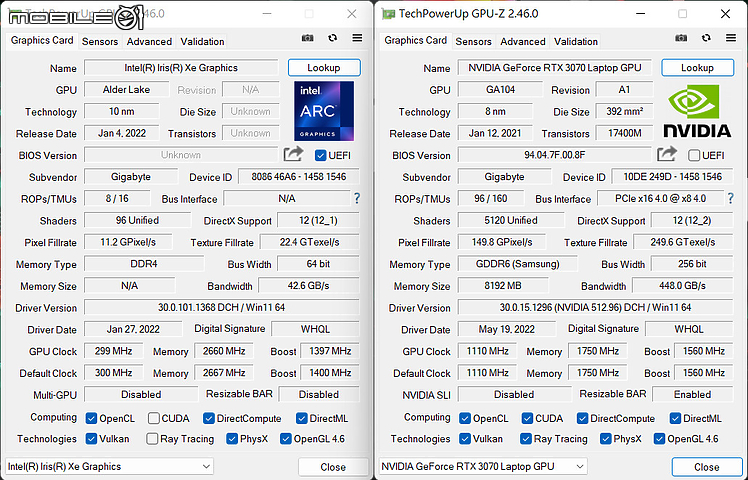Toggle UEFI checkbox in NVIDIA window

tap(694, 156)
